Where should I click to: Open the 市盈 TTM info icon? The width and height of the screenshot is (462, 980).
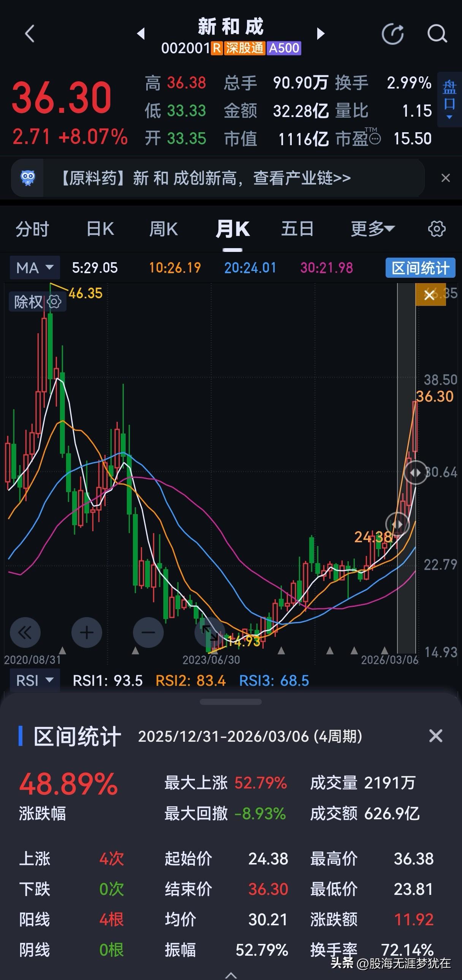point(375,139)
